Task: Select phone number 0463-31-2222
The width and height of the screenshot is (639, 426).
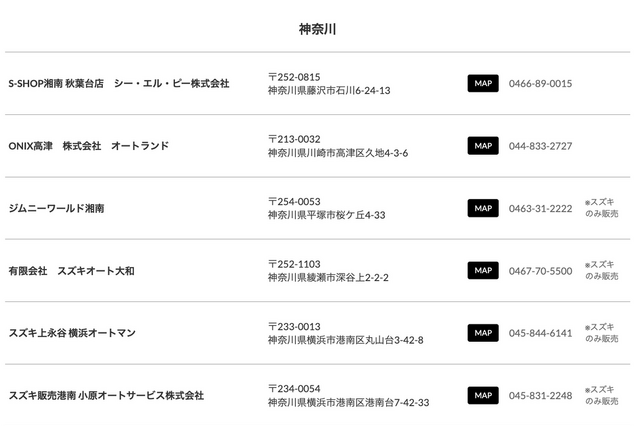Action: click(x=540, y=208)
